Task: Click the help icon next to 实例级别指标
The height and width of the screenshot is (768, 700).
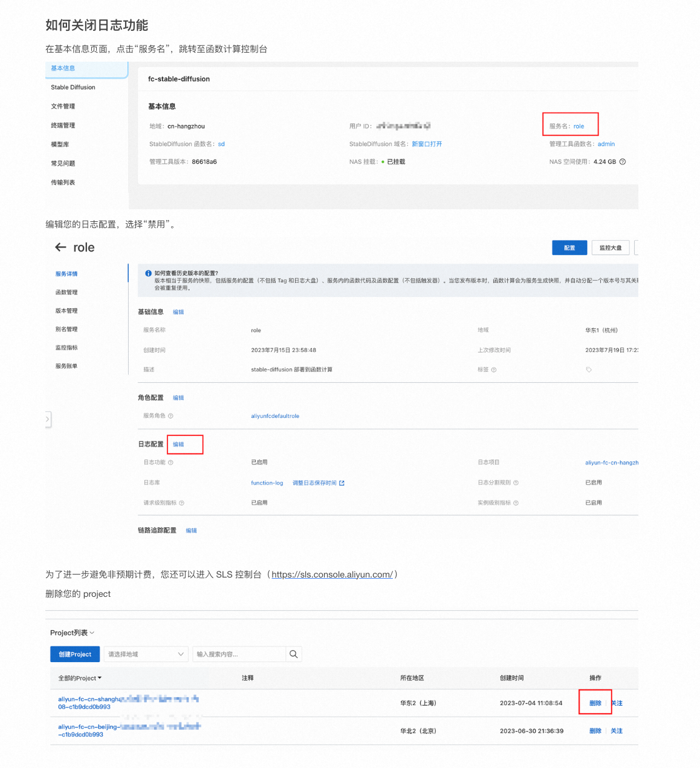Action: 516,503
